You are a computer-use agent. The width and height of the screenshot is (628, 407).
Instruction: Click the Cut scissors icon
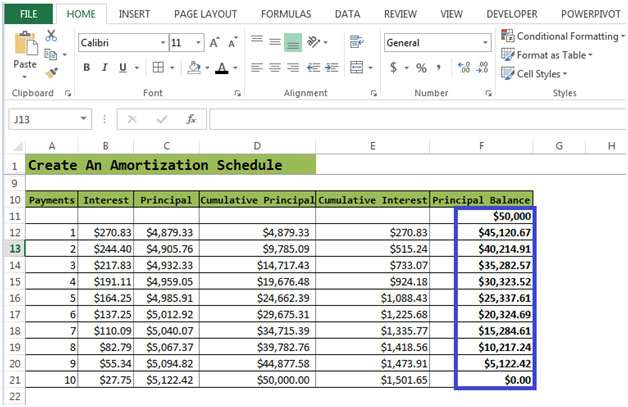[x=51, y=36]
